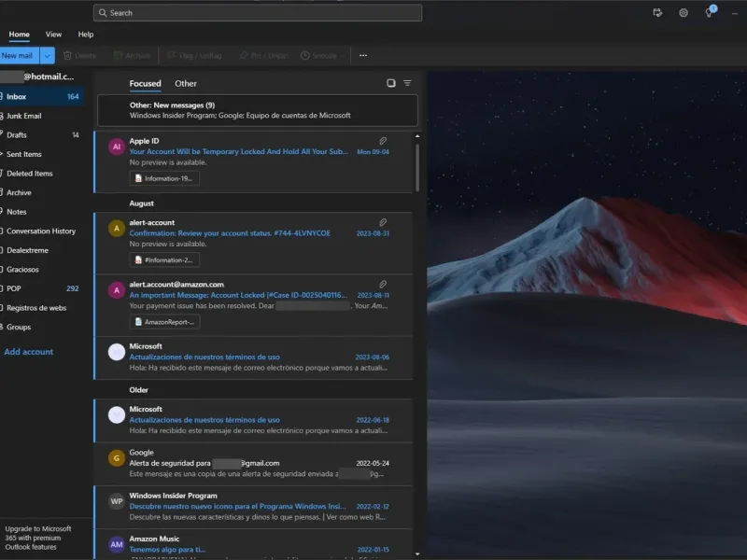This screenshot has height=560, width=747.
Task: Open the Junk Email folder
Action: tap(41, 116)
